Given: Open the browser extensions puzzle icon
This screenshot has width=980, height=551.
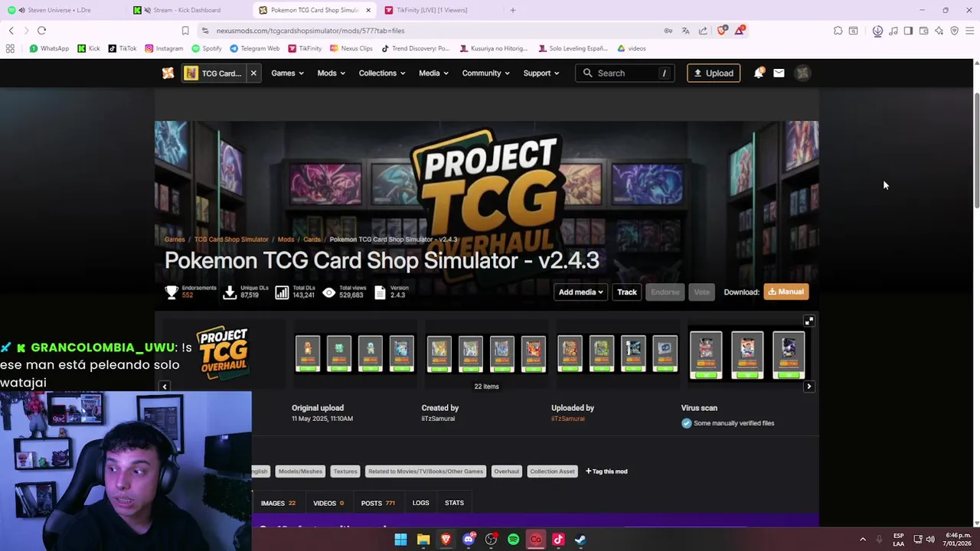Looking at the screenshot, I should 838,31.
